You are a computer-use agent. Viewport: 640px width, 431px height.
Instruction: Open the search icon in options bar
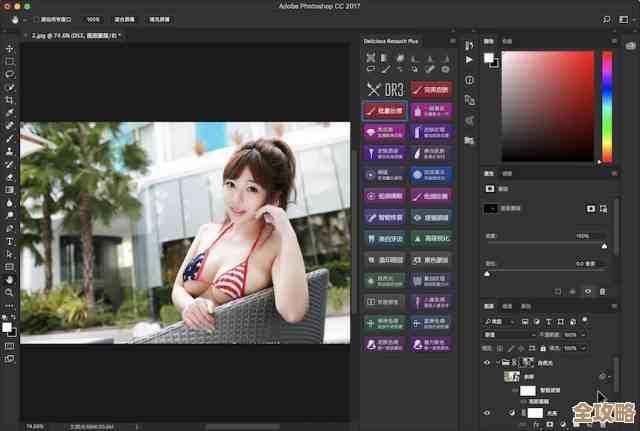pyautogui.click(x=607, y=20)
